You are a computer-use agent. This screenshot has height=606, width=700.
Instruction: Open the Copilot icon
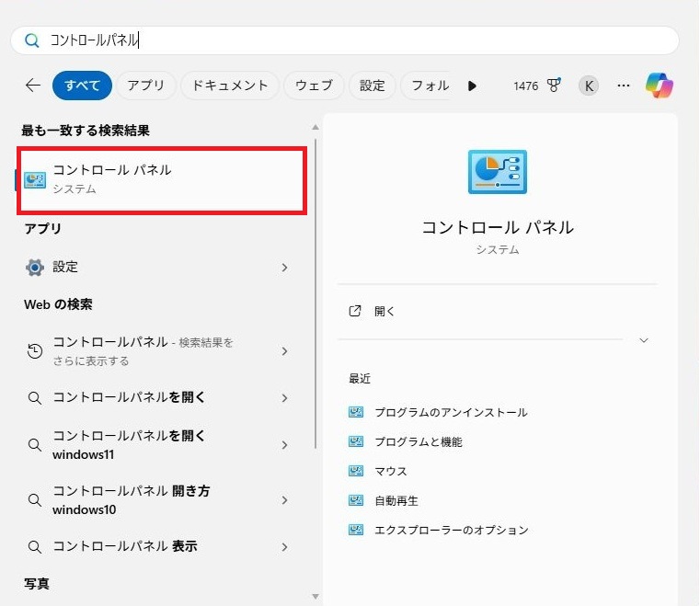click(x=659, y=86)
